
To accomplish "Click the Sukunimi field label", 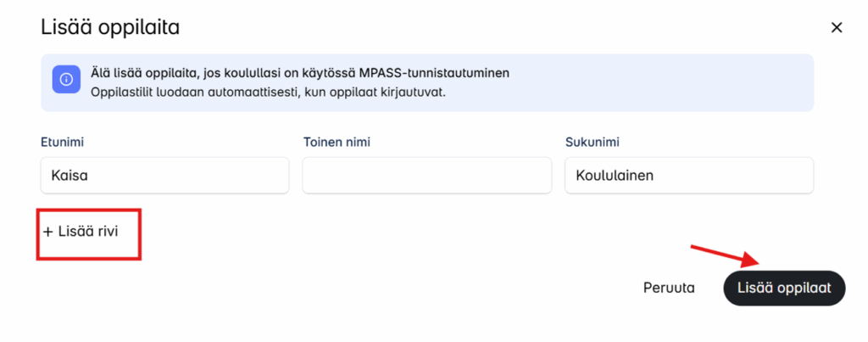I will 590,142.
